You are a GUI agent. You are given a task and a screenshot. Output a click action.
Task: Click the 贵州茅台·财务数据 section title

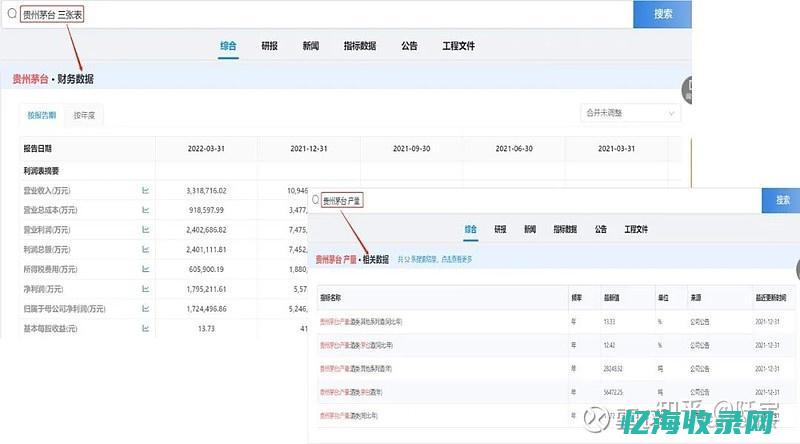(53, 79)
